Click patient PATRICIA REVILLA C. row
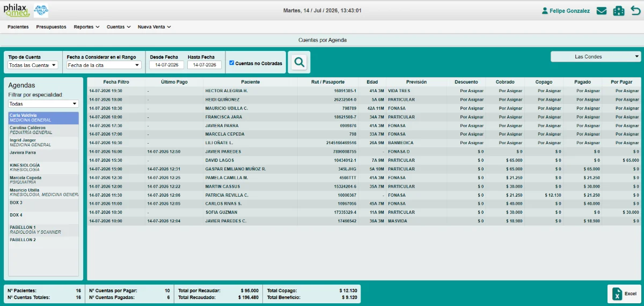This screenshot has height=306, width=644. [364, 195]
